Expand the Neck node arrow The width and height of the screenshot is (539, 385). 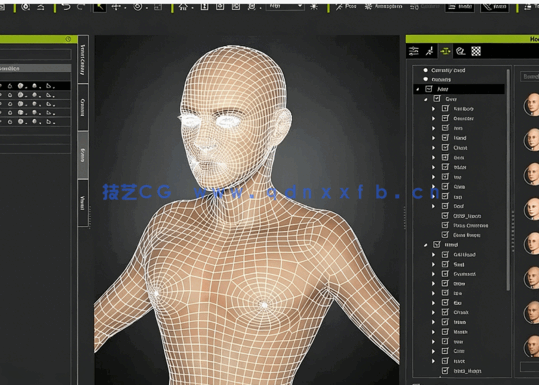point(433,361)
